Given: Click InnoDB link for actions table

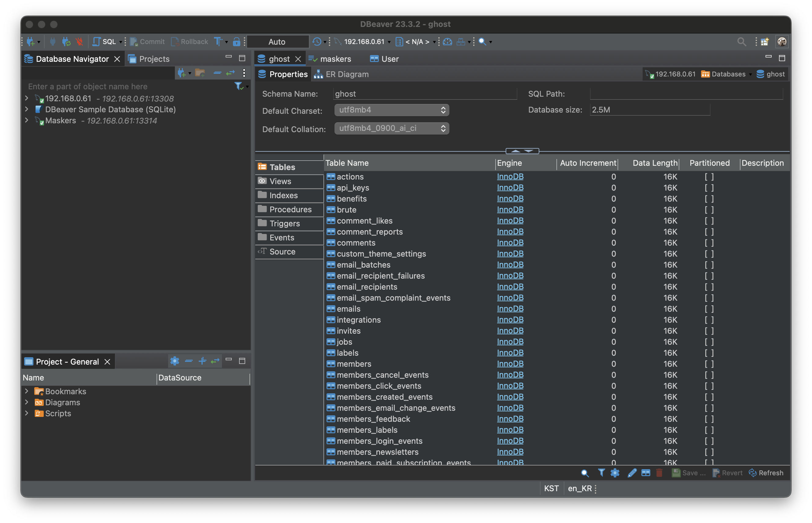Looking at the screenshot, I should [510, 176].
